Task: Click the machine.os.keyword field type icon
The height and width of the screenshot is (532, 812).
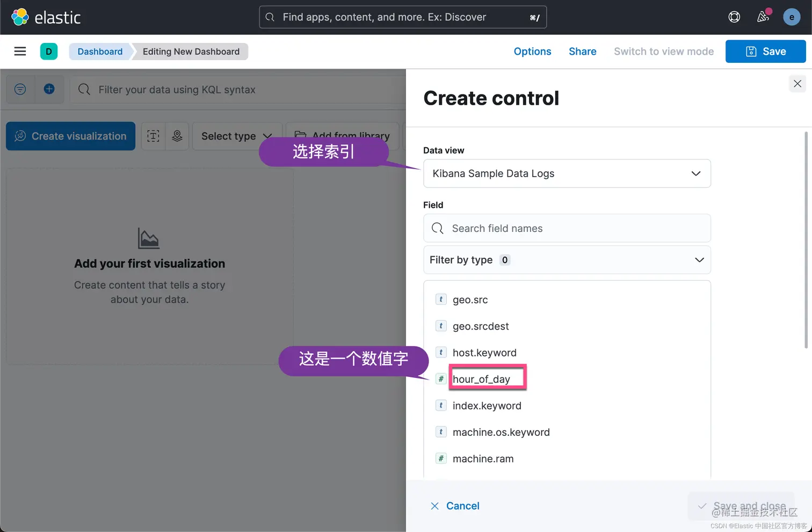Action: [441, 432]
